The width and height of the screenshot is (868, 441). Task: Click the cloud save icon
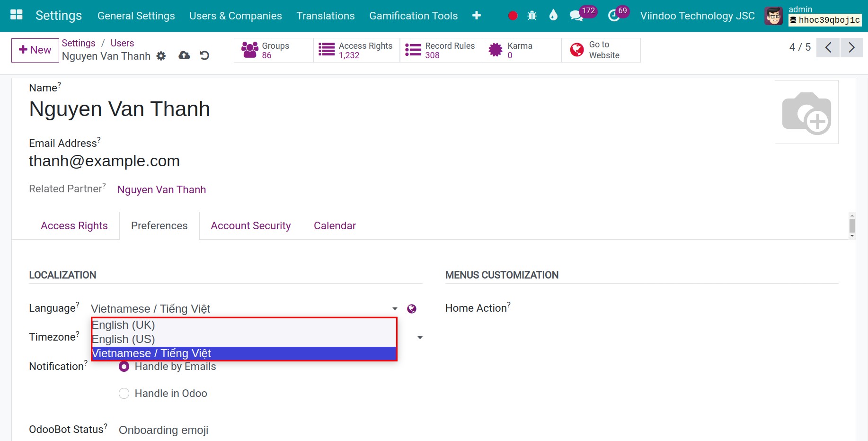click(184, 55)
